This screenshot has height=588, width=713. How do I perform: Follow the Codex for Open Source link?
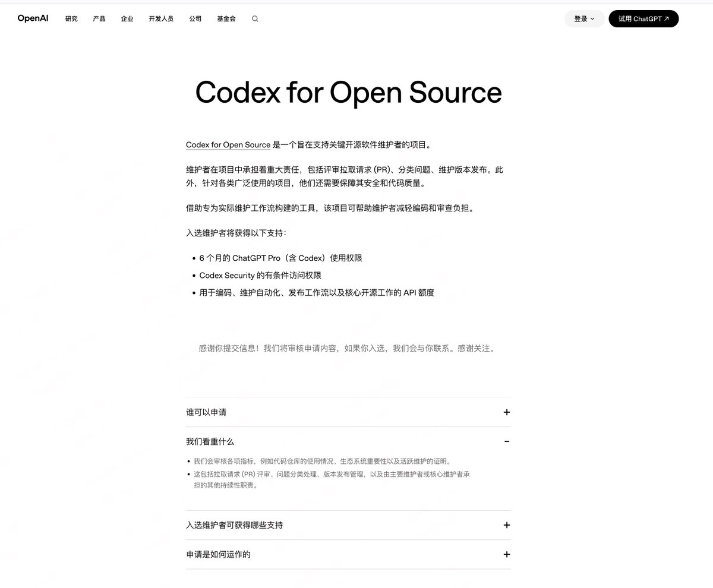coord(228,145)
